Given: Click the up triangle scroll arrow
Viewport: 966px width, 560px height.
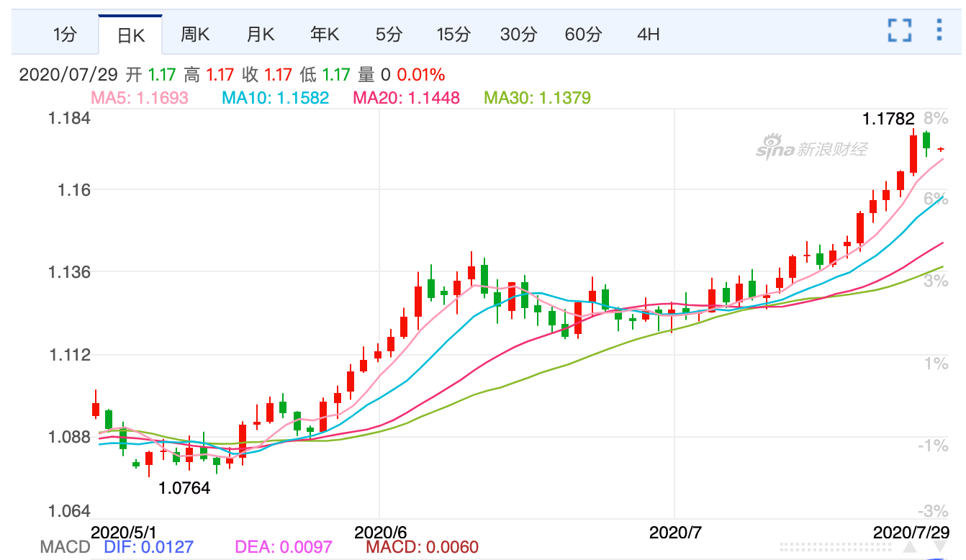Looking at the screenshot, I should point(909,547).
